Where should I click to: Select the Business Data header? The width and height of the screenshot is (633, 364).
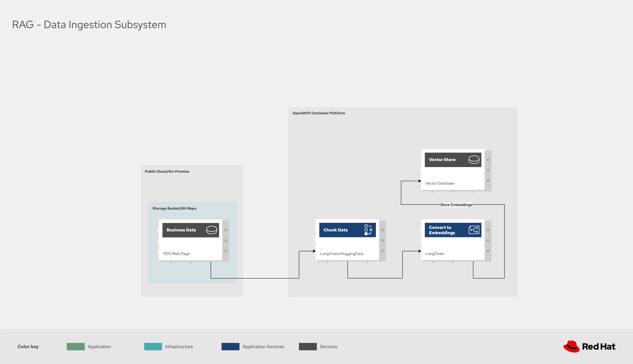click(191, 230)
